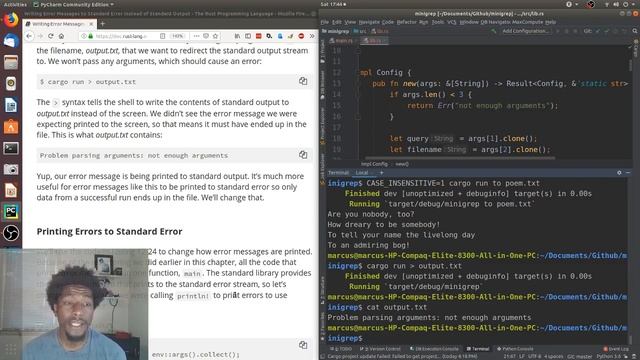Open OBS Studio from the dock
This screenshot has width=640, height=360.
click(x=11, y=233)
